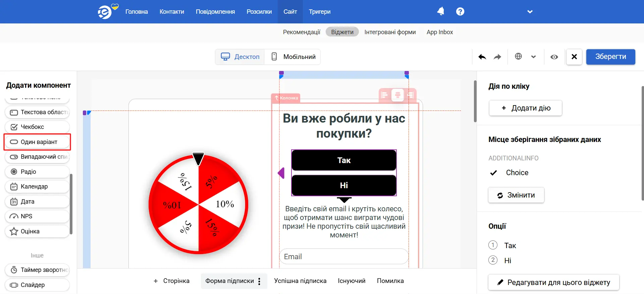Add a new Сторінка
The width and height of the screenshot is (644, 294).
coord(171,281)
